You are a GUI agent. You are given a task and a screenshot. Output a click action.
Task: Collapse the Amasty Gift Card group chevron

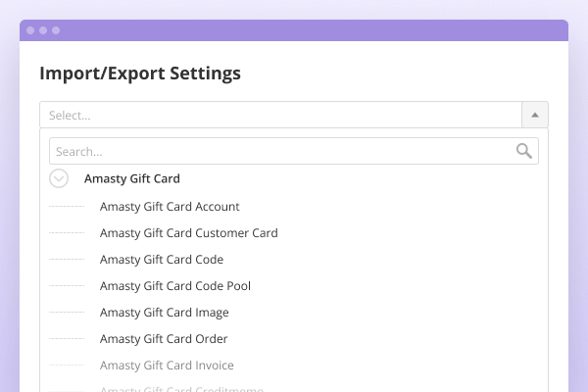[59, 178]
